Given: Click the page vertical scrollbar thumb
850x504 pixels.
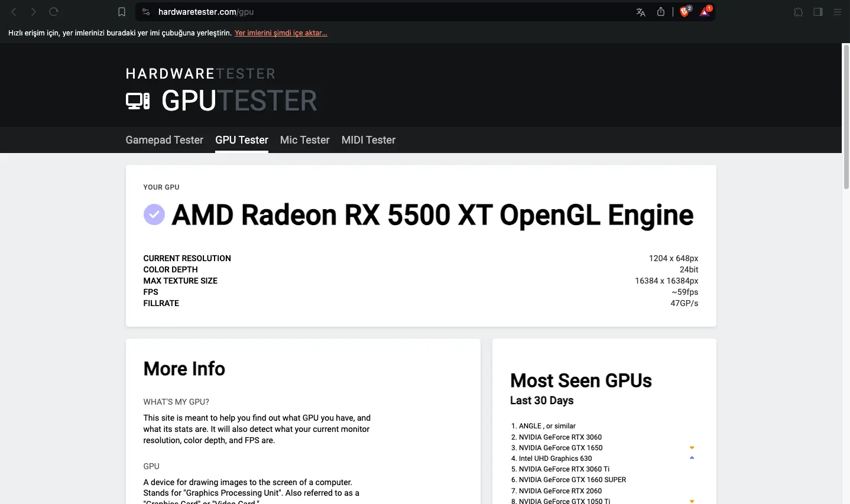Looking at the screenshot, I should (x=846, y=117).
